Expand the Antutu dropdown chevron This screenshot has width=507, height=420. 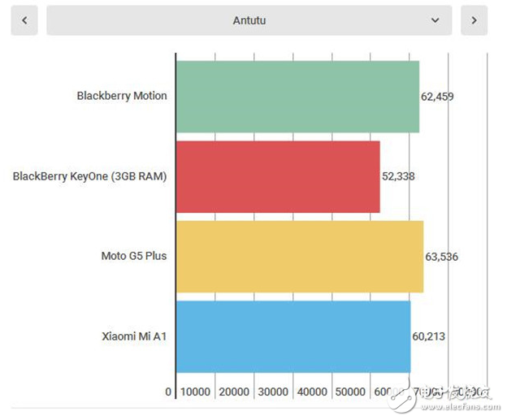(x=435, y=20)
